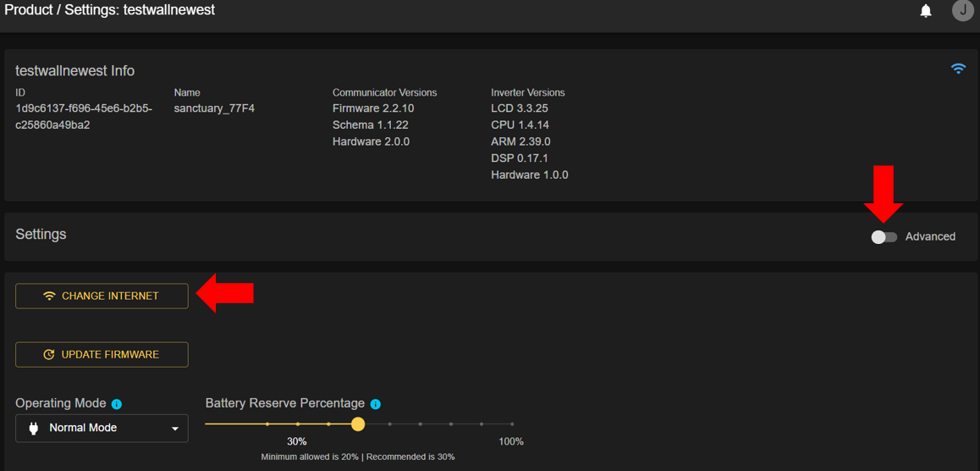This screenshot has height=471, width=980.
Task: Click the Advanced label next to the switch
Action: 930,236
